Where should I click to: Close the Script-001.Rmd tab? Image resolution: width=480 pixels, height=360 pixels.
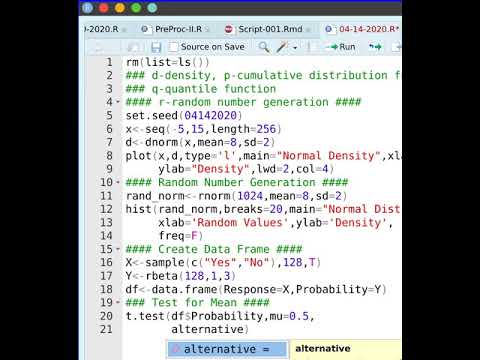pyautogui.click(x=308, y=30)
